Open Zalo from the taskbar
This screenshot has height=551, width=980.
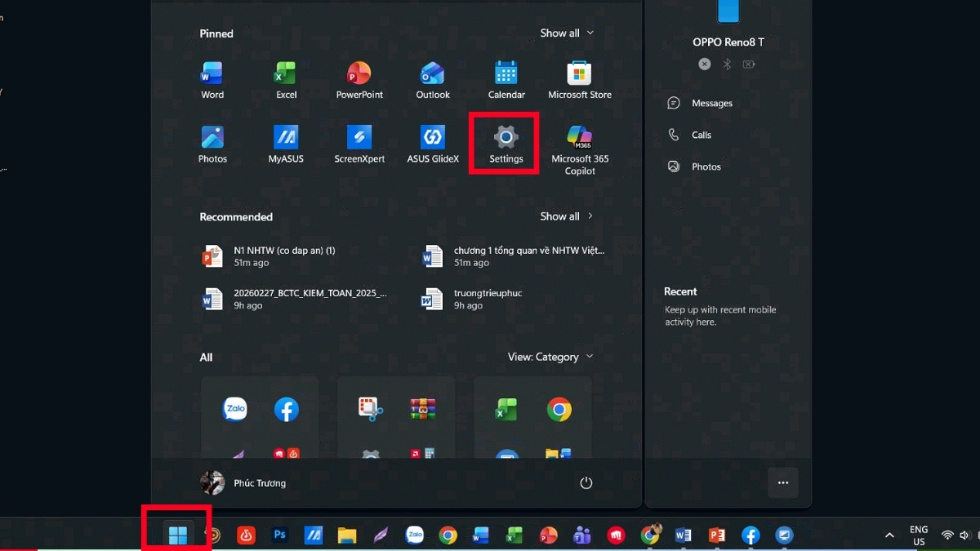point(415,535)
